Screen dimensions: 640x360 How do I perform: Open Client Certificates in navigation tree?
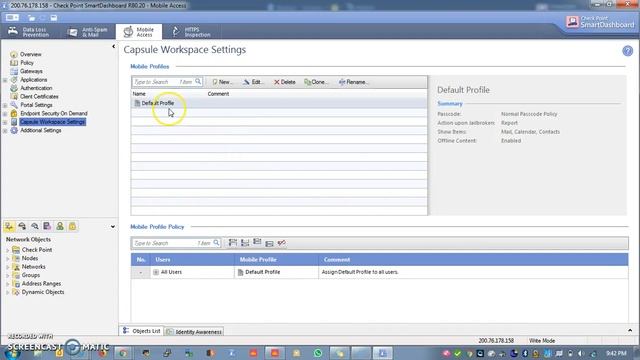click(39, 96)
